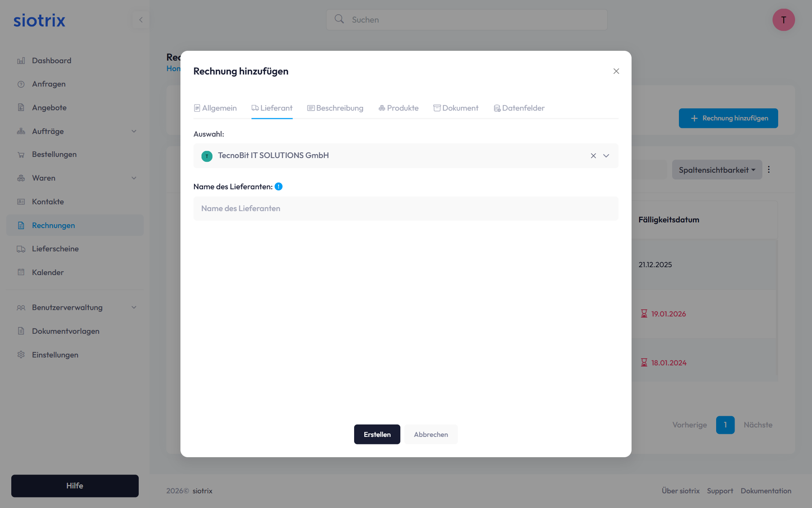Expand the Aufträge menu chevron
812x508 pixels.
(x=134, y=131)
